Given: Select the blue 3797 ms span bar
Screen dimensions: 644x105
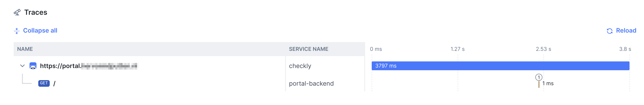Looking at the screenshot, I should [501, 66].
